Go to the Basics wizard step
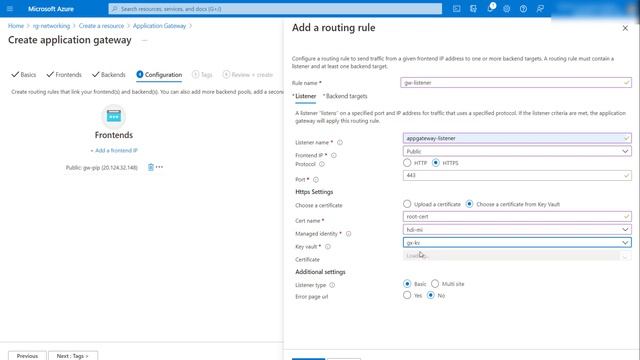Viewport: 640px width, 360px height. (24, 75)
